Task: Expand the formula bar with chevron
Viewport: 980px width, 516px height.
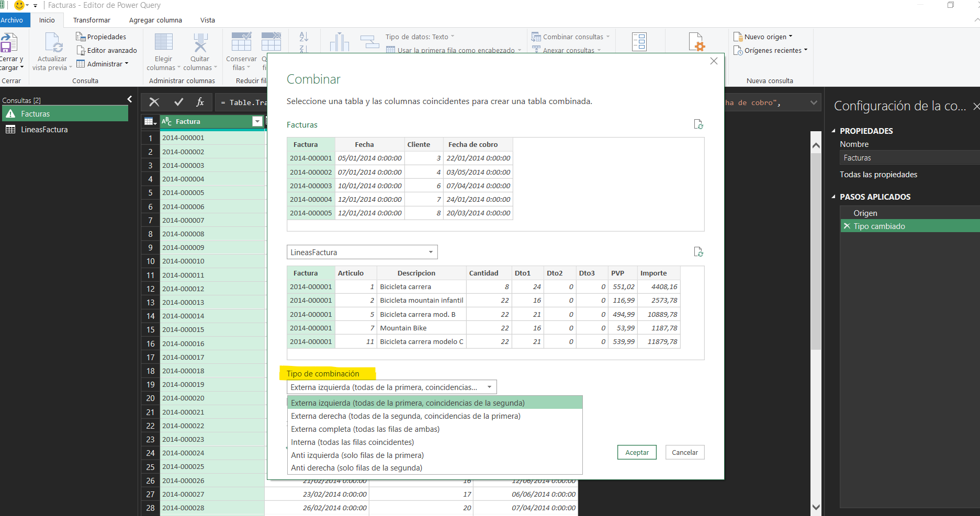Action: click(x=814, y=102)
